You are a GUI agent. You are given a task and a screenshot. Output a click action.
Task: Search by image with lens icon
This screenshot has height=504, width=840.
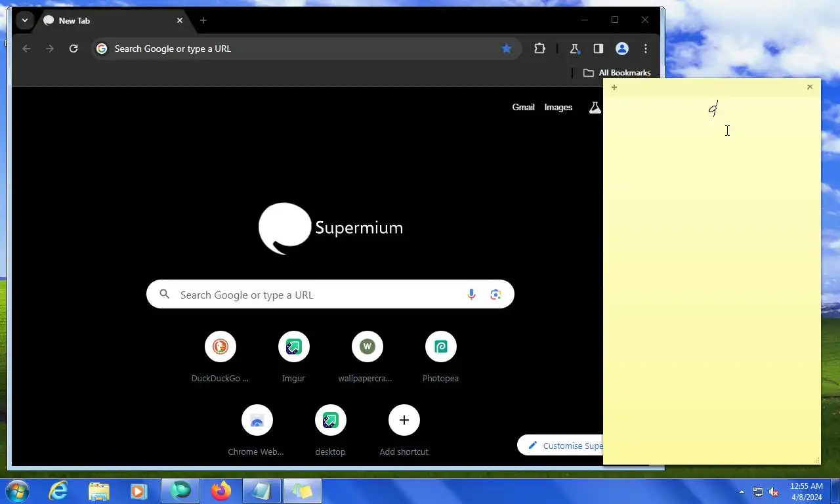[x=495, y=295]
